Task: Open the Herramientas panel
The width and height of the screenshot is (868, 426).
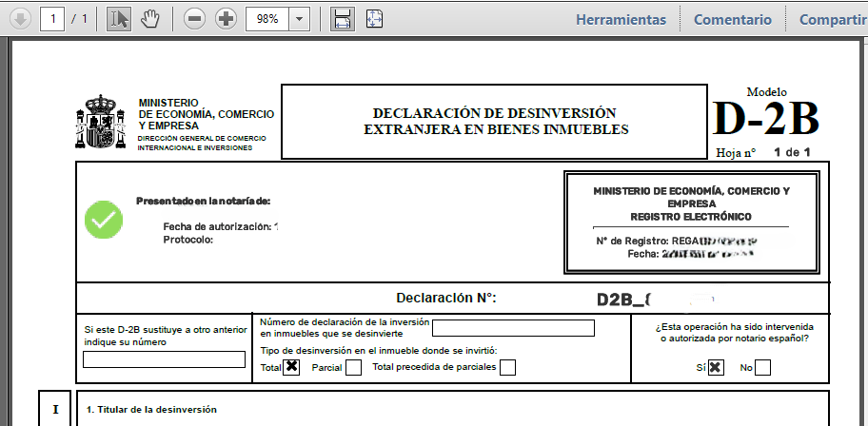Action: point(621,19)
